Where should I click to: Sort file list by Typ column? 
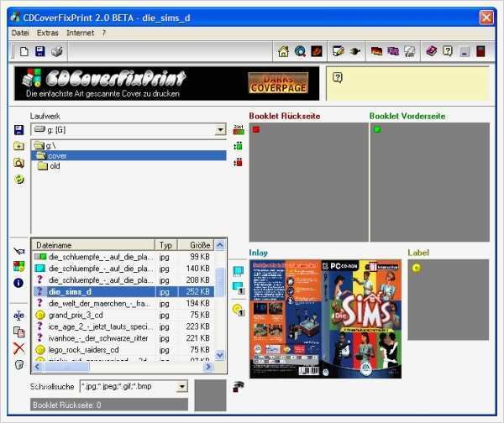(x=166, y=245)
